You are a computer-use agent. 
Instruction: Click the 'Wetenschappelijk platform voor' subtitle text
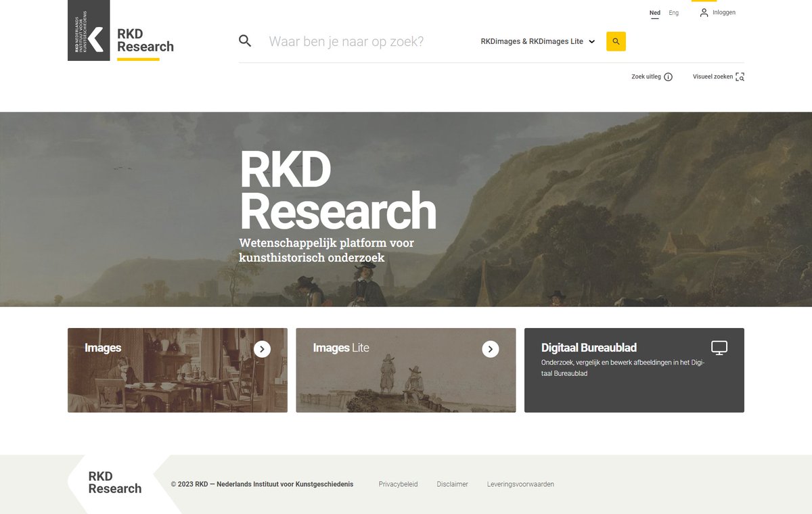click(x=326, y=242)
